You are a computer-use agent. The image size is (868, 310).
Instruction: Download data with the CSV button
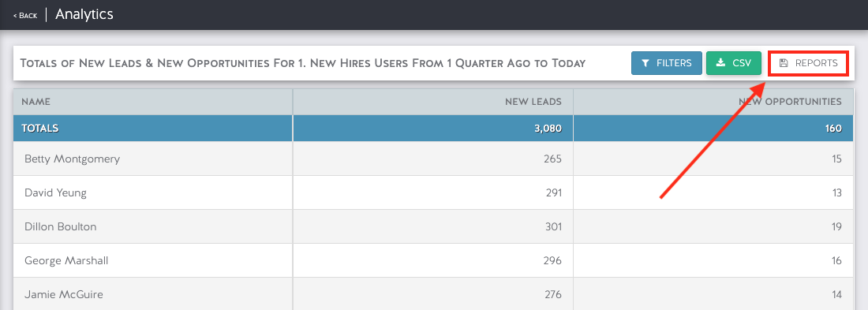(x=734, y=63)
